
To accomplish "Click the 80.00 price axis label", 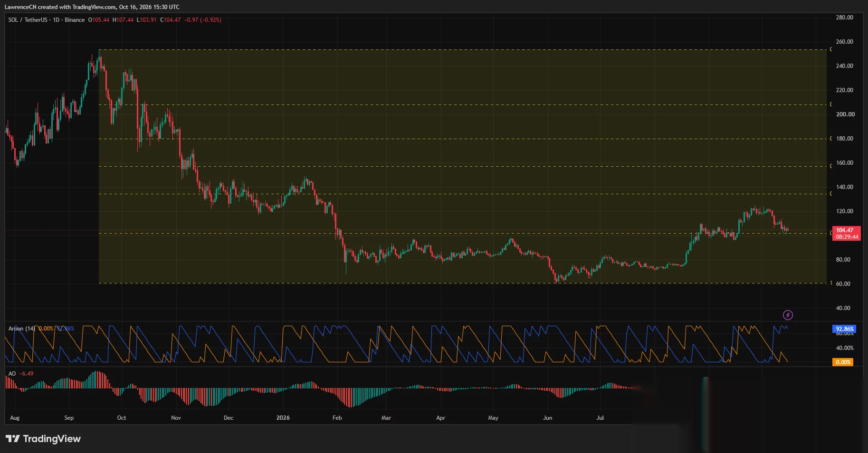I will click(x=843, y=260).
